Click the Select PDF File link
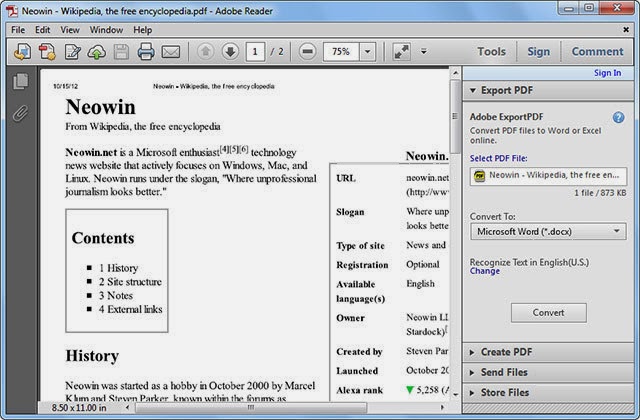The height and width of the screenshot is (420, 640). click(x=498, y=158)
